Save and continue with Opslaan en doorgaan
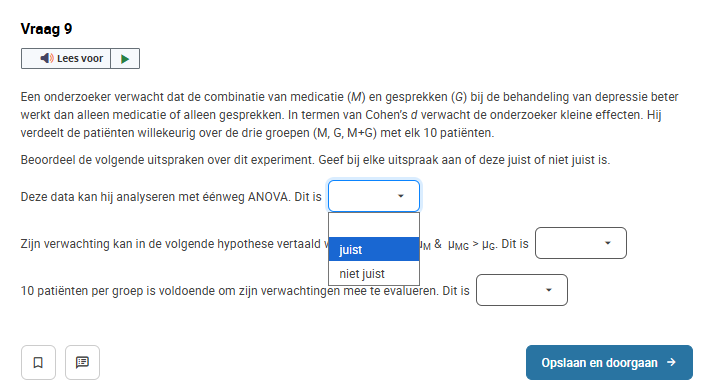Viewport: 703px width, 392px height. (609, 362)
